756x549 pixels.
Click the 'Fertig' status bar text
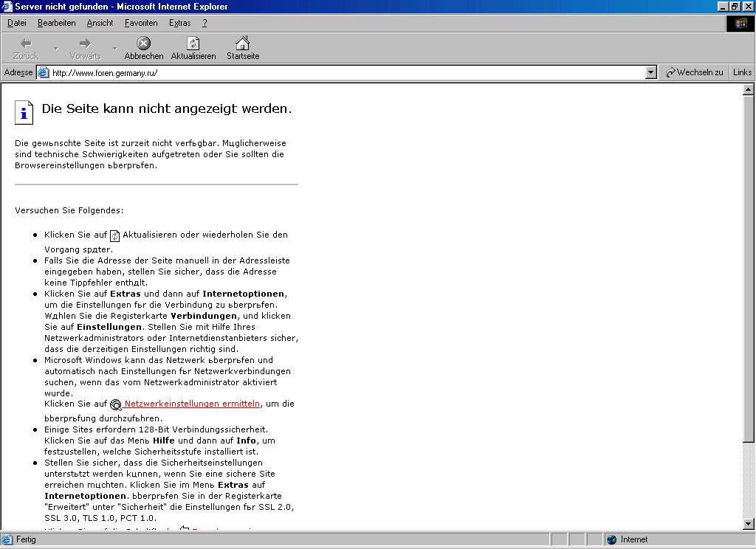(26, 539)
